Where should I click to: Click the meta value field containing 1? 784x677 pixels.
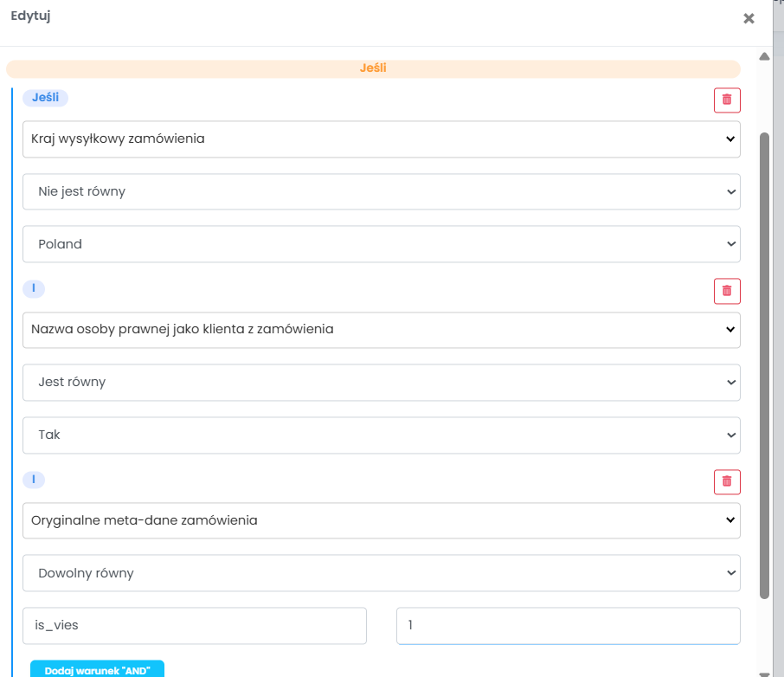pyautogui.click(x=568, y=625)
